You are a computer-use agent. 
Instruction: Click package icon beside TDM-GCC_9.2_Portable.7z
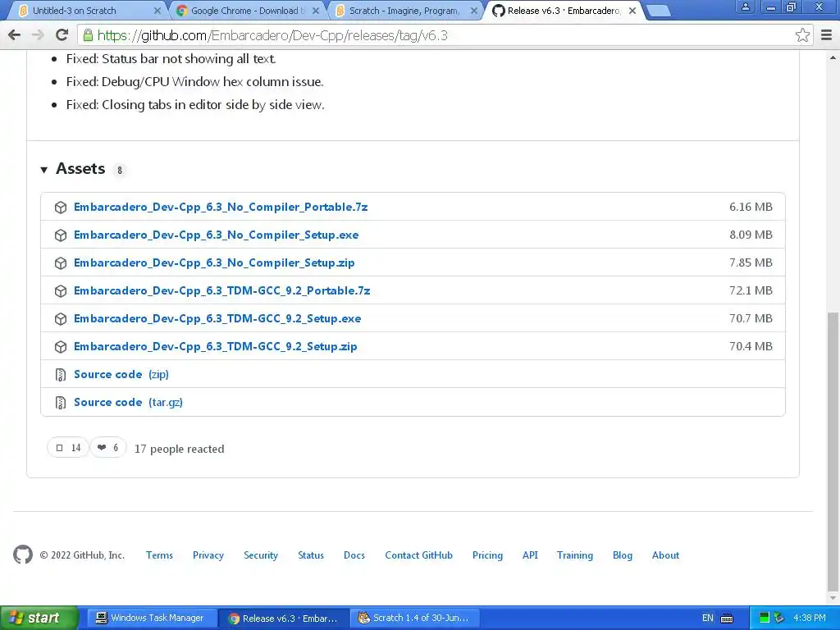[x=61, y=291]
